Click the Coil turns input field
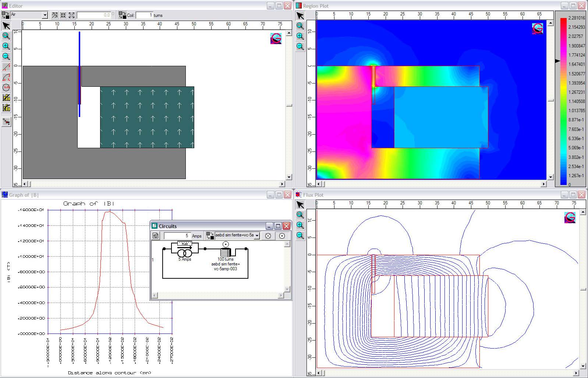The width and height of the screenshot is (588, 378). coord(144,15)
